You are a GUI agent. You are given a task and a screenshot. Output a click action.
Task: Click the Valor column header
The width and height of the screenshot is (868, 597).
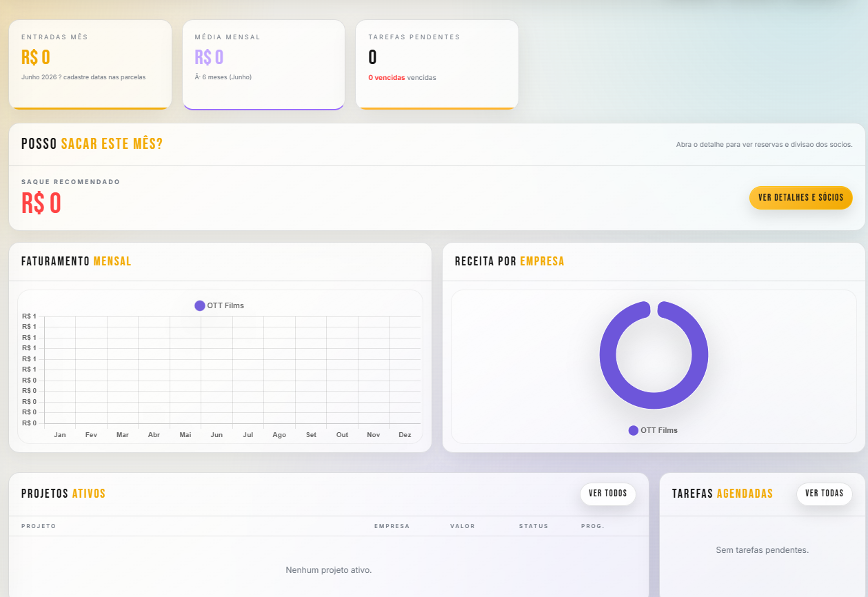[x=463, y=526]
